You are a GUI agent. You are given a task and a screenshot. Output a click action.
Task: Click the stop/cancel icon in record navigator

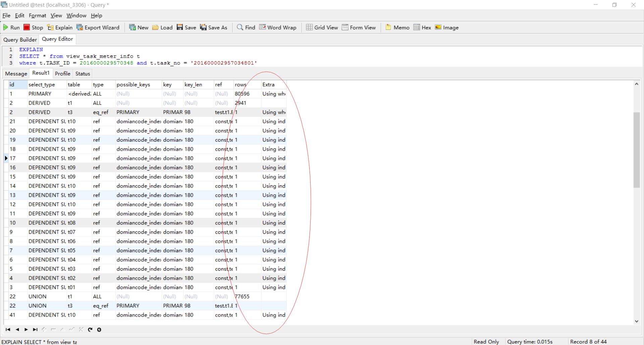tap(99, 330)
